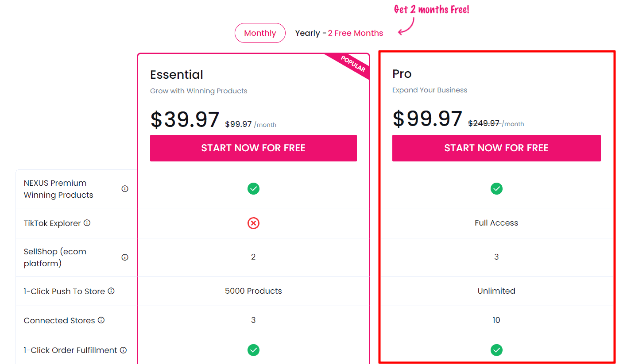Screen dimensions: 627x364
Task: Click the red cross for TikTok Explorer under Essential
Action: 253,223
